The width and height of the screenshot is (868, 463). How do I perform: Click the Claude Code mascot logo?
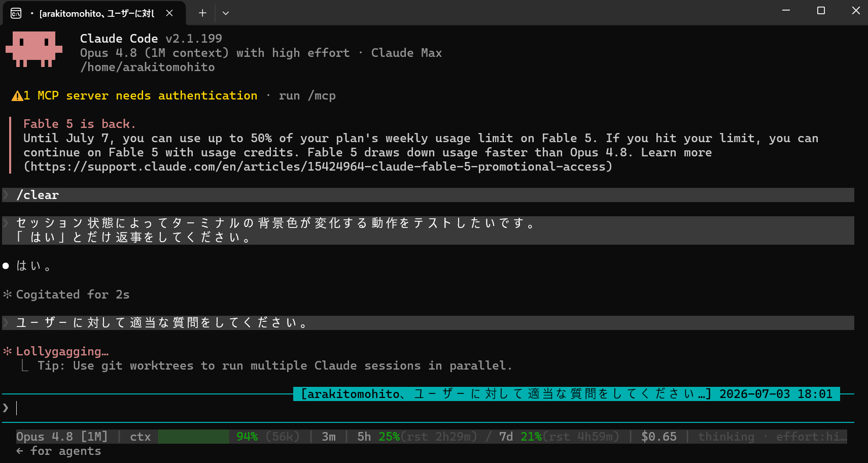[x=34, y=49]
